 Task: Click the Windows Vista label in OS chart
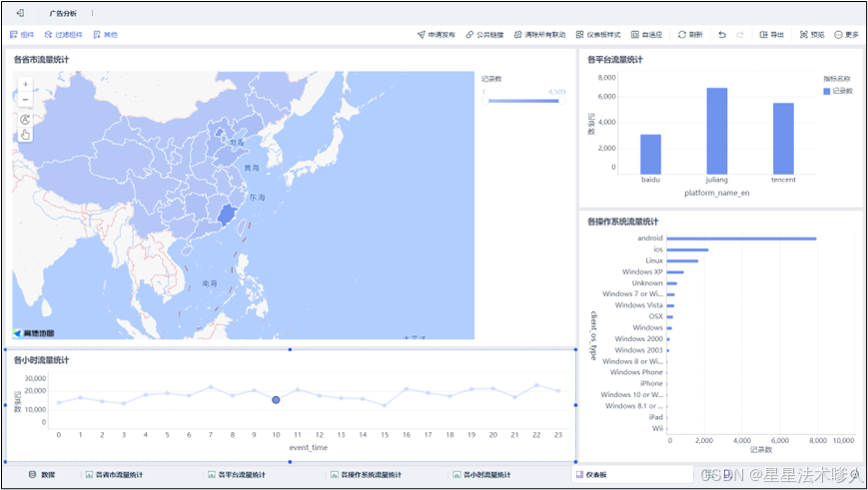(639, 305)
